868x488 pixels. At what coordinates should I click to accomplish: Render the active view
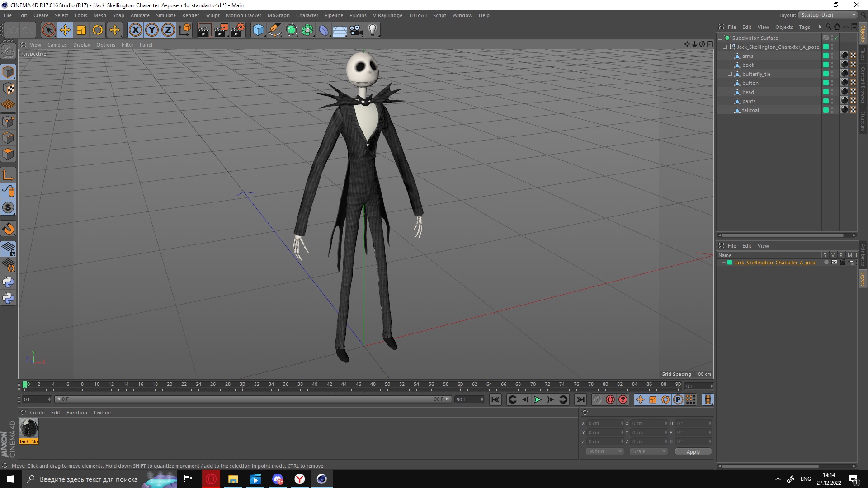point(204,30)
